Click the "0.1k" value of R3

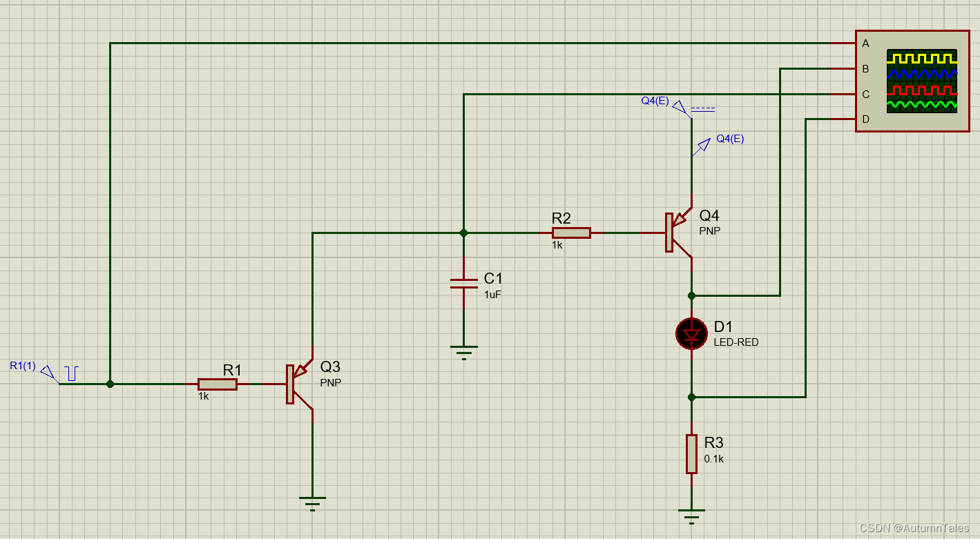[x=714, y=459]
